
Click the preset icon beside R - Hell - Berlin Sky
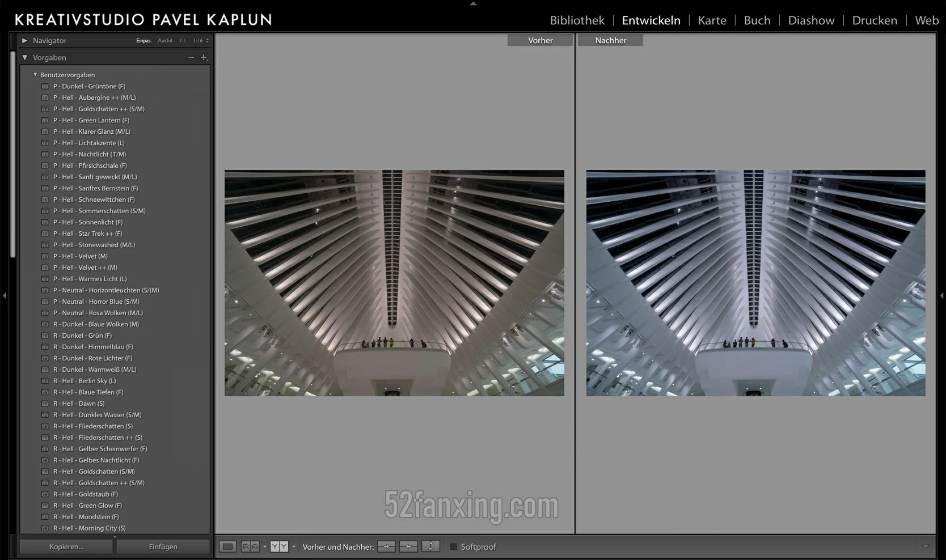tap(45, 381)
